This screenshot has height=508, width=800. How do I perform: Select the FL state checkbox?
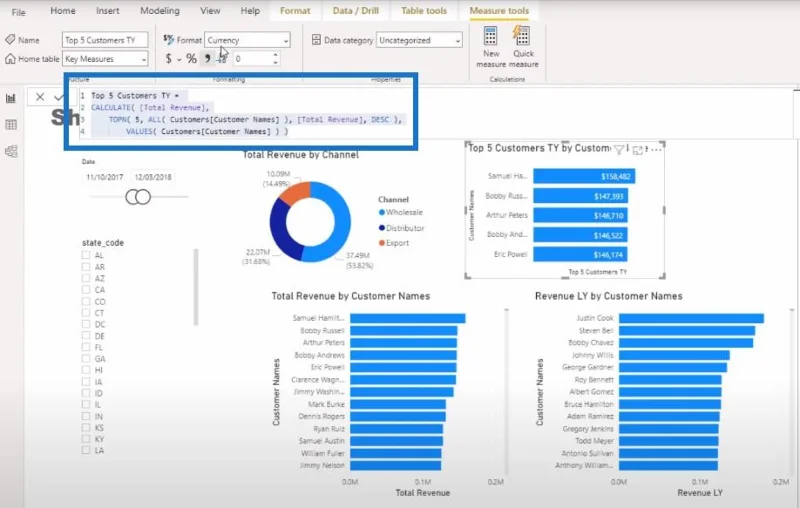(x=86, y=347)
